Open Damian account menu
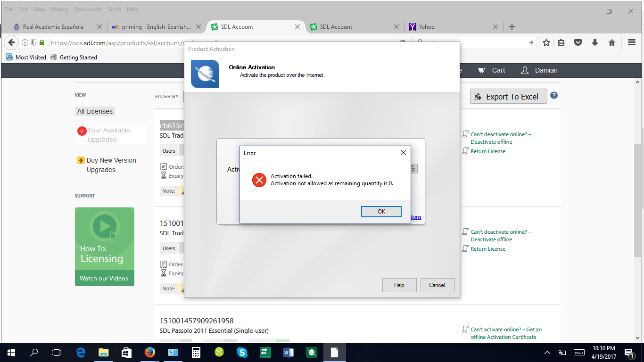This screenshot has width=644, height=362. click(539, 70)
